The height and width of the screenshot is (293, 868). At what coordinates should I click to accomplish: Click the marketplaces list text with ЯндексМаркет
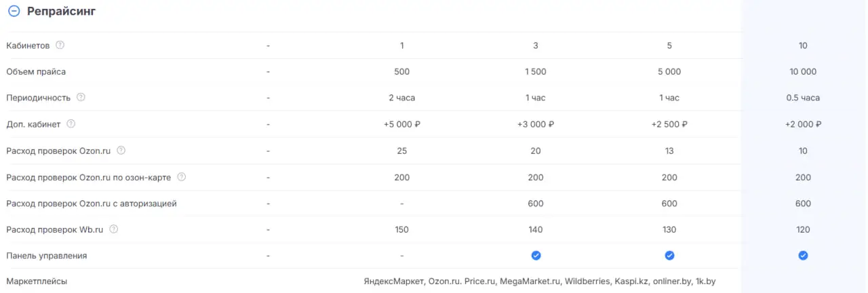tap(539, 281)
